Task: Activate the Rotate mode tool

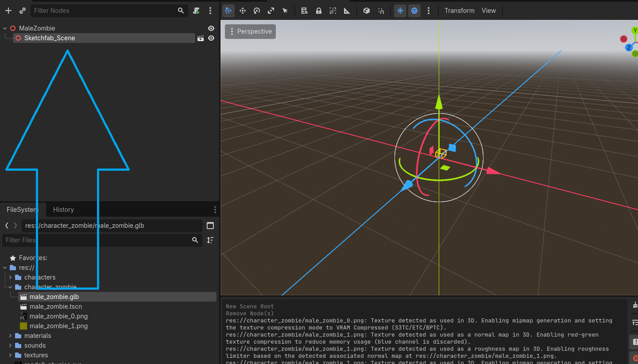Action: (x=257, y=11)
